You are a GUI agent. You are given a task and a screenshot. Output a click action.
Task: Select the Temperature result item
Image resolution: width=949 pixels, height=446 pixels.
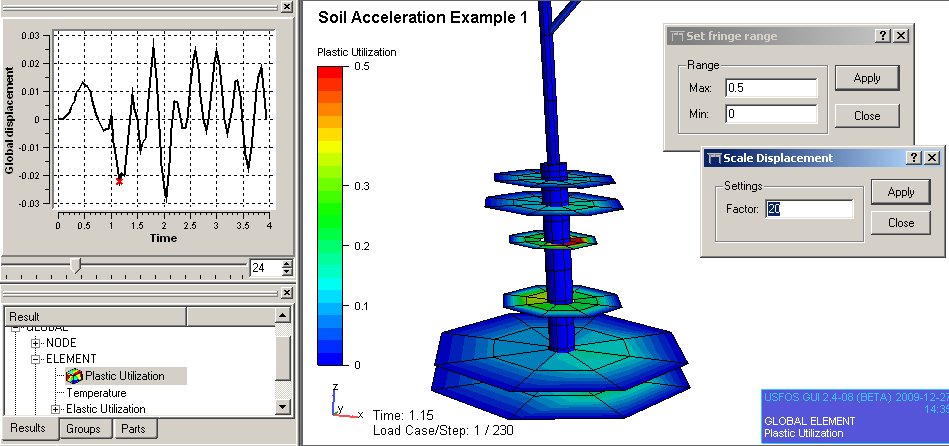[96, 393]
